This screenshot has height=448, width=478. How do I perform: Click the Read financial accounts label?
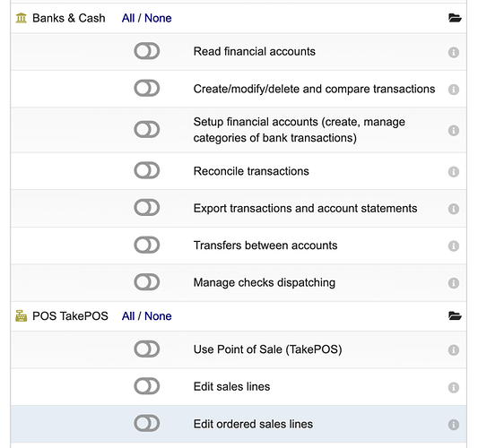254,51
